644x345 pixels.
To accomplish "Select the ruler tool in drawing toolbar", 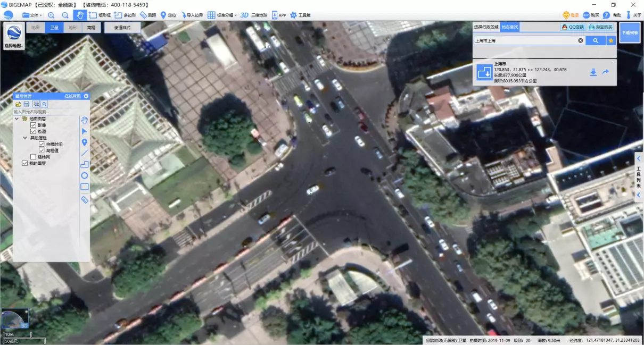I will pos(84,199).
